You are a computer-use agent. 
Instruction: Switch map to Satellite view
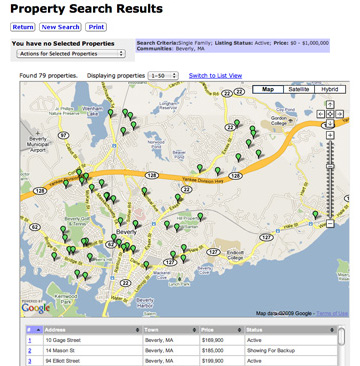click(x=299, y=89)
